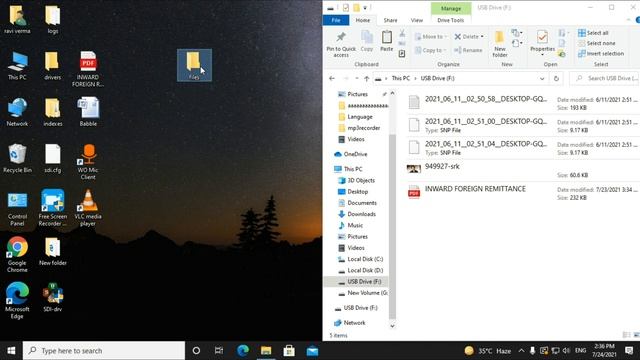
Task: Select the Files folder on desktop
Action: 194,65
